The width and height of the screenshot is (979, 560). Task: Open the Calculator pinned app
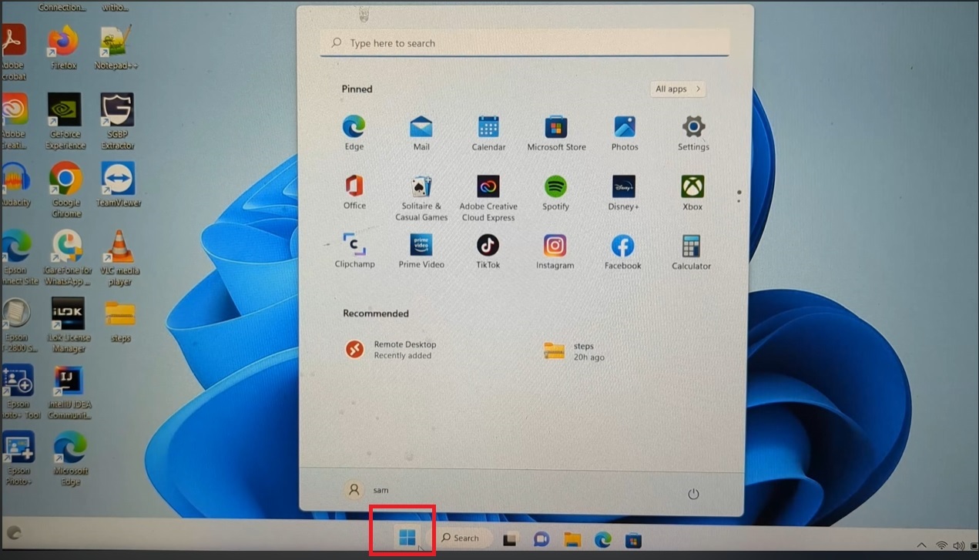(x=691, y=252)
